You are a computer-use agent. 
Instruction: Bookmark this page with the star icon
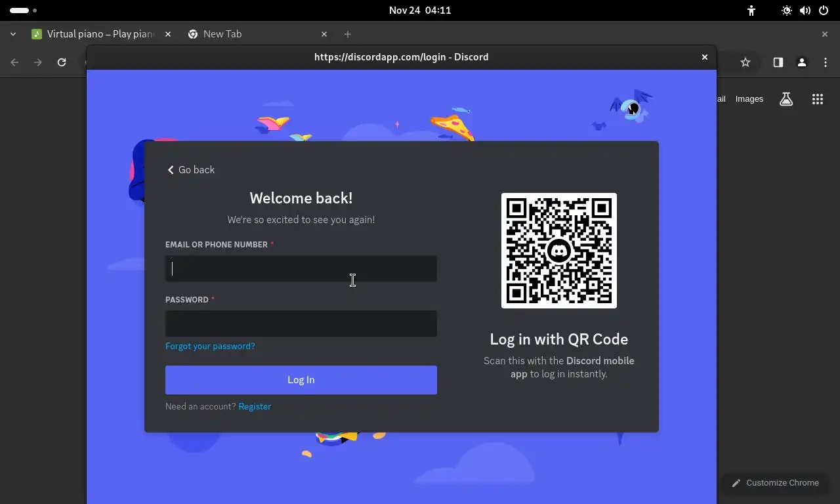[x=745, y=62]
